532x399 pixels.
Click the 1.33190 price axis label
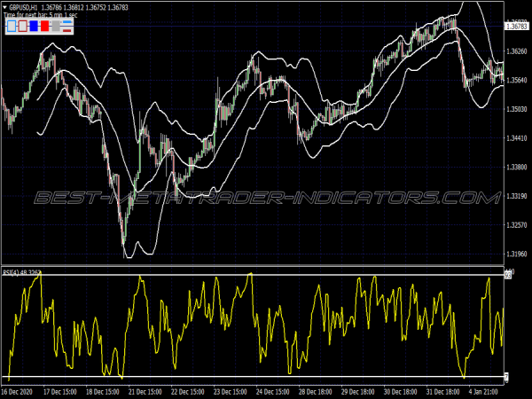pyautogui.click(x=517, y=196)
